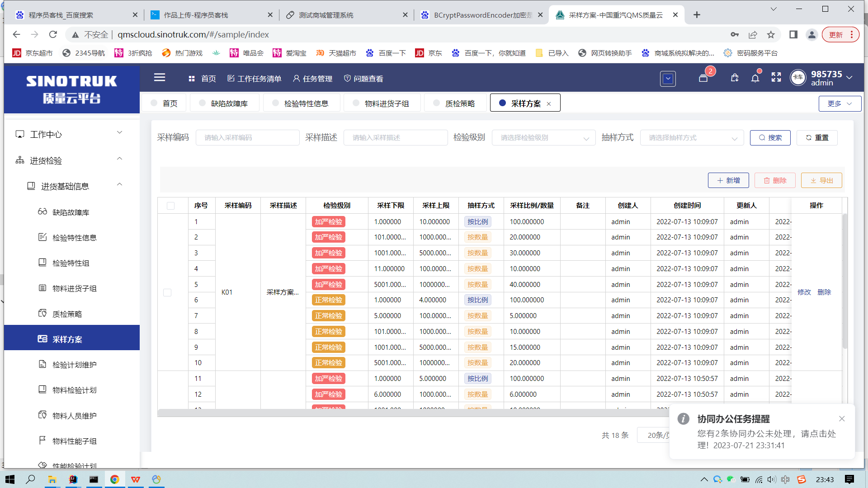The width and height of the screenshot is (868, 488).
Task: Open the notification bell icon
Action: click(x=755, y=78)
